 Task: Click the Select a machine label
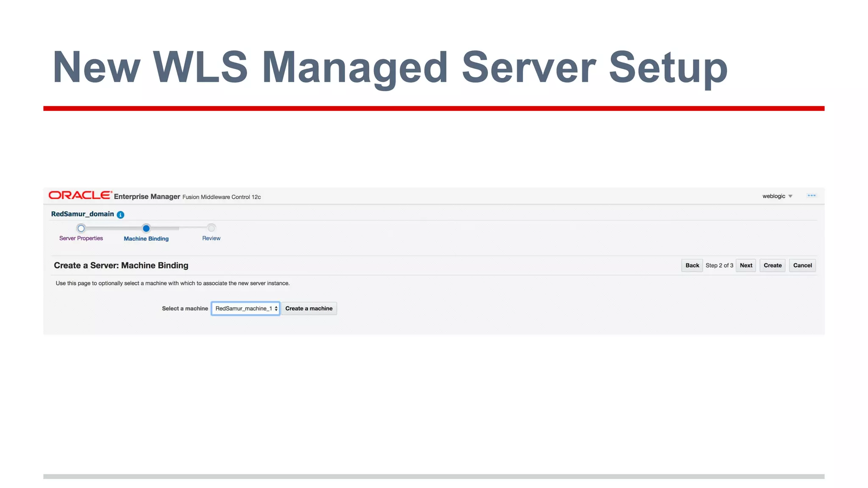point(185,308)
